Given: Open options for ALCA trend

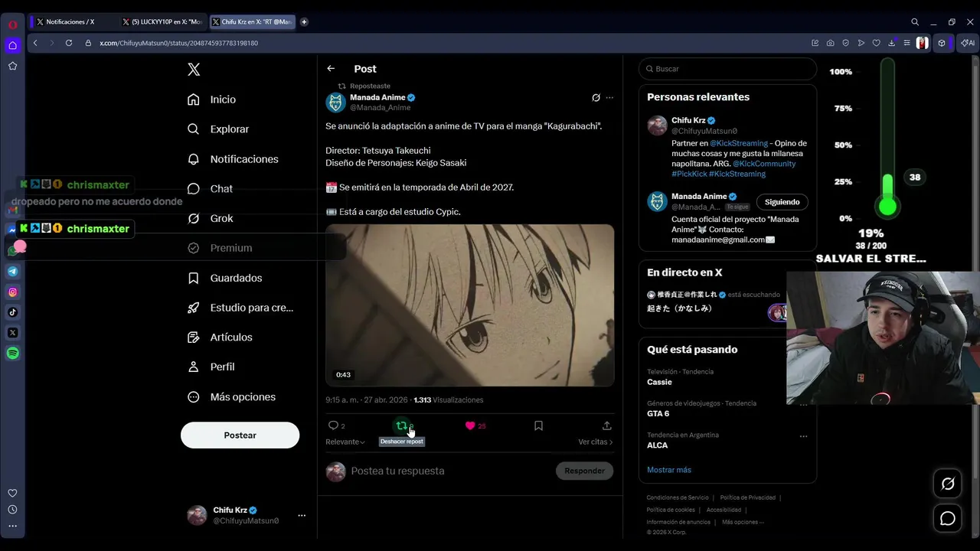Looking at the screenshot, I should click(x=803, y=436).
